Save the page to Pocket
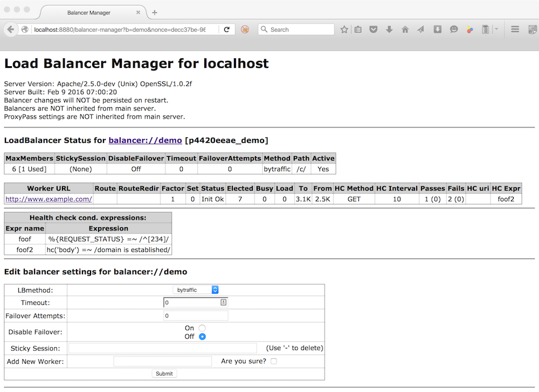 [x=373, y=29]
